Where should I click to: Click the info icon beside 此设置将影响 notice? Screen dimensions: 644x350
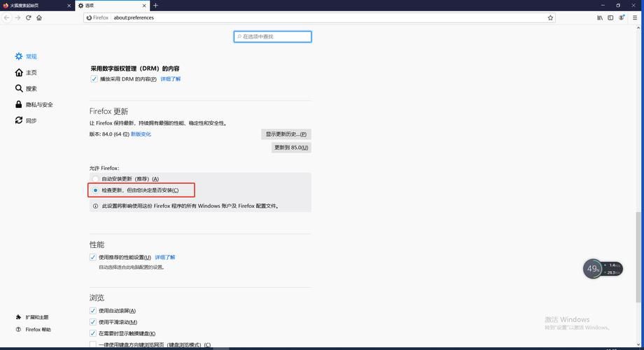pos(95,206)
